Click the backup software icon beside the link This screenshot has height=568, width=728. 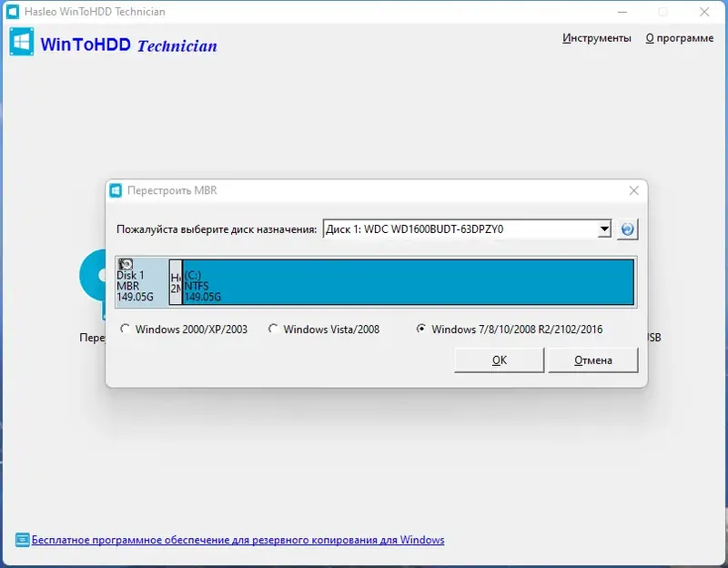tap(22, 540)
